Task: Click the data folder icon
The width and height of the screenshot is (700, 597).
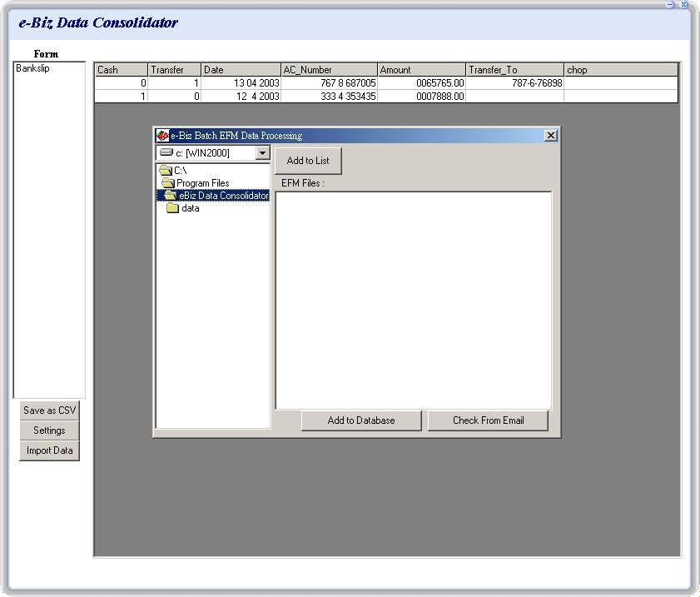Action: 173,208
